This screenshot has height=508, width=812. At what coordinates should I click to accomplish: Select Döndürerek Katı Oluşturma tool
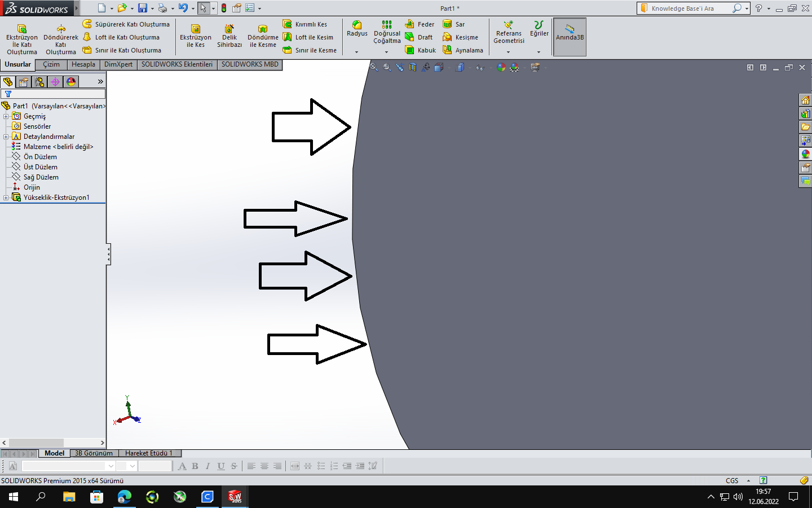pyautogui.click(x=61, y=40)
